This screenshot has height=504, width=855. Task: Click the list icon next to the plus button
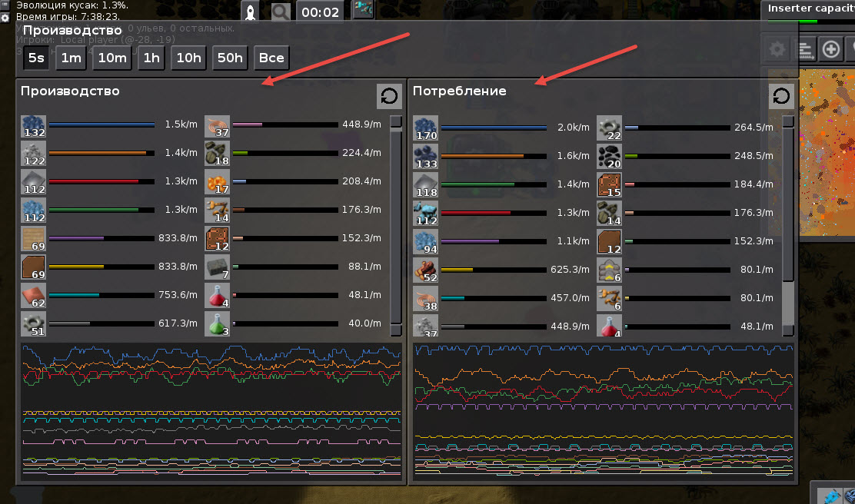(x=805, y=50)
